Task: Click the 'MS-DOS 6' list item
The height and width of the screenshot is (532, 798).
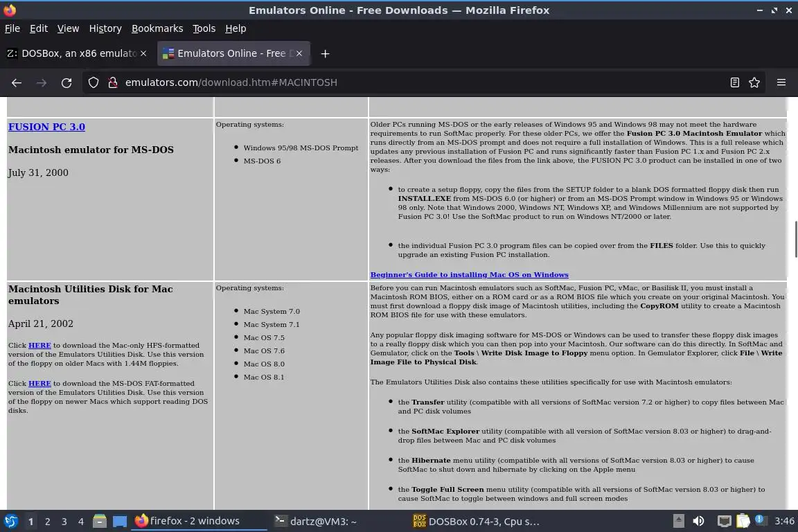Action: click(x=262, y=161)
